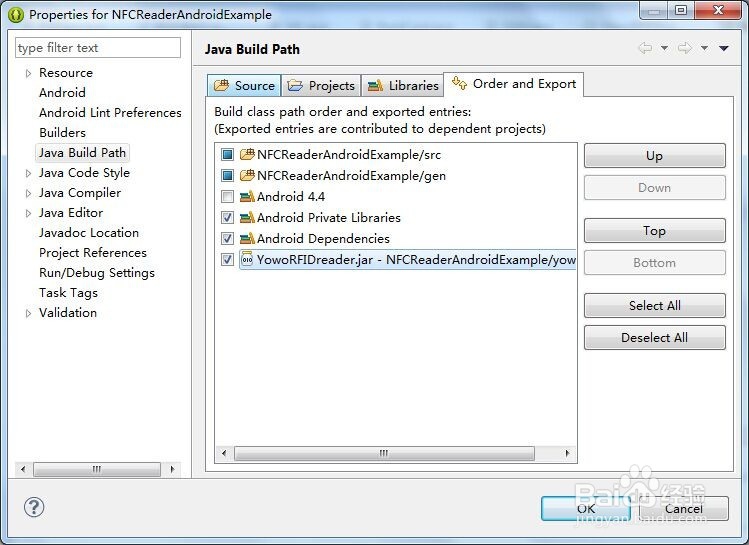749x545 pixels.
Task: Click the entries list horizontal scrollbar thumb
Action: [x=384, y=453]
